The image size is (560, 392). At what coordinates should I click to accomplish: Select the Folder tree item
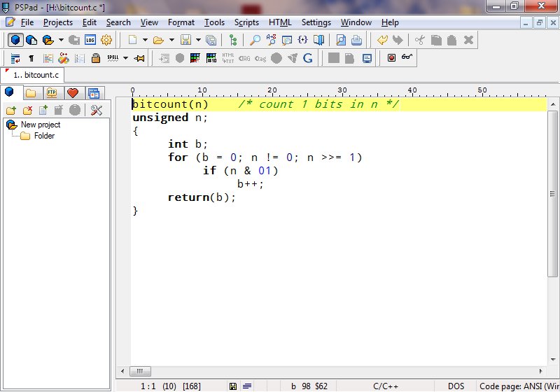[x=44, y=136]
